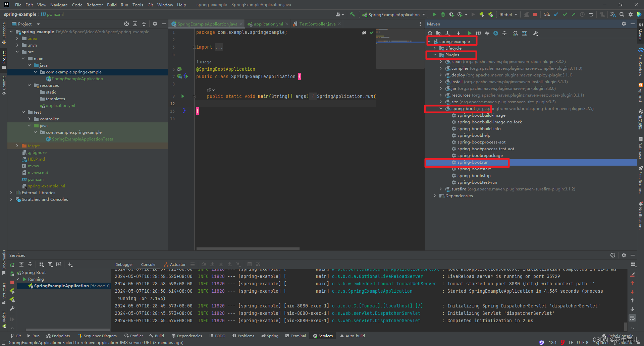The height and width of the screenshot is (346, 644).
Task: Switch to TestController.java editor tab
Action: tap(317, 24)
